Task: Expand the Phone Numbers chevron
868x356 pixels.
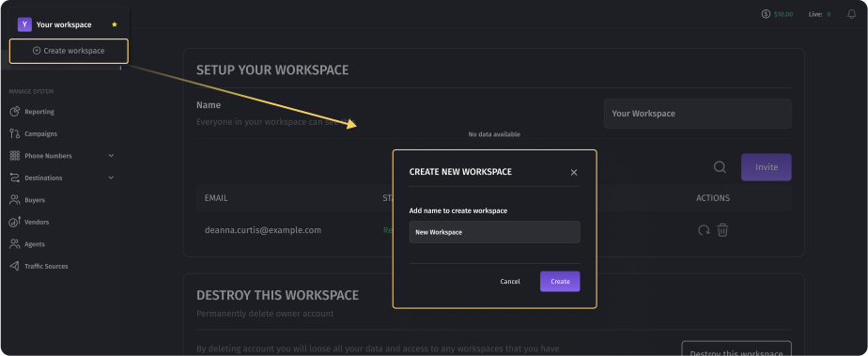Action: pos(111,156)
